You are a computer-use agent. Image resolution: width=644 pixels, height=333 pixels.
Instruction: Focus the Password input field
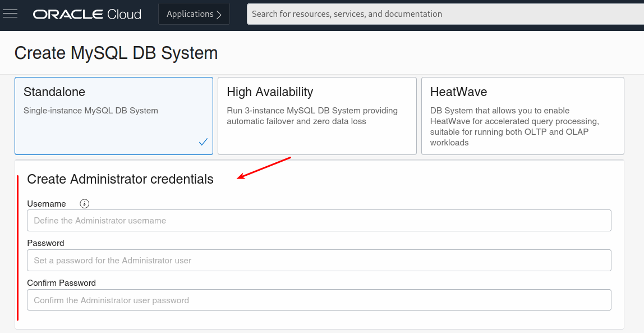click(319, 261)
